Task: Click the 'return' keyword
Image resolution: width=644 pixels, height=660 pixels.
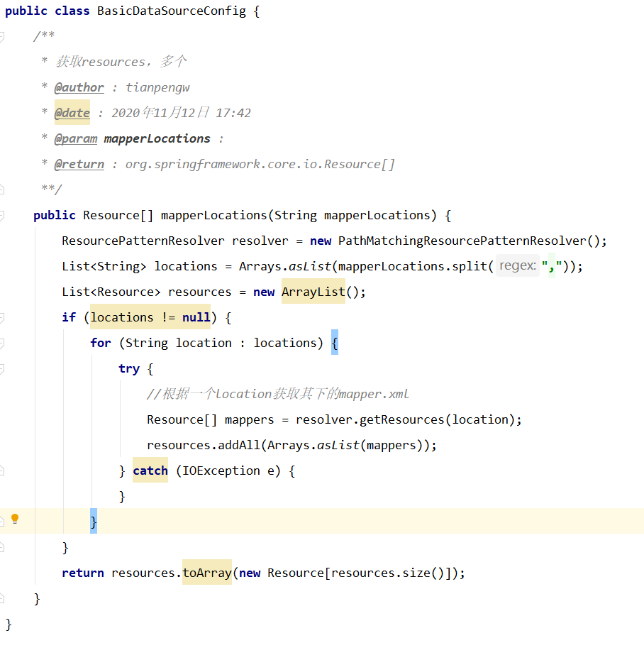Action: 83,573
